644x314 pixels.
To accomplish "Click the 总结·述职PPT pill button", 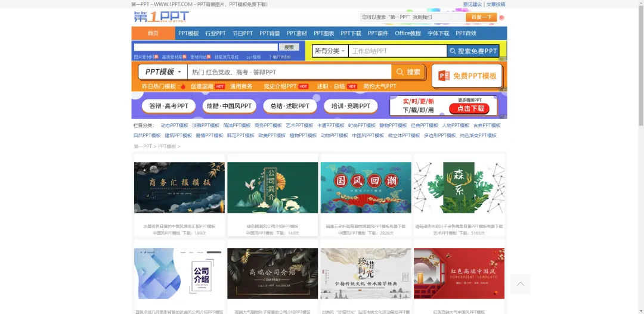I will [x=290, y=106].
